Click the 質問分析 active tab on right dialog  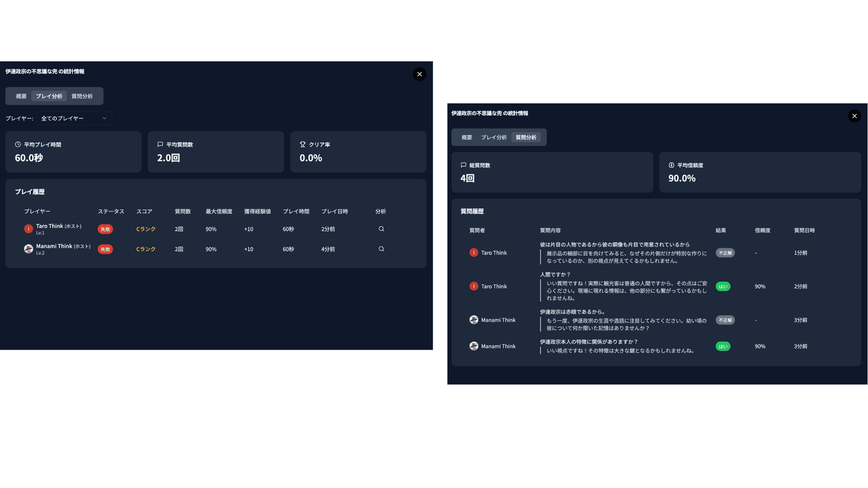(527, 137)
